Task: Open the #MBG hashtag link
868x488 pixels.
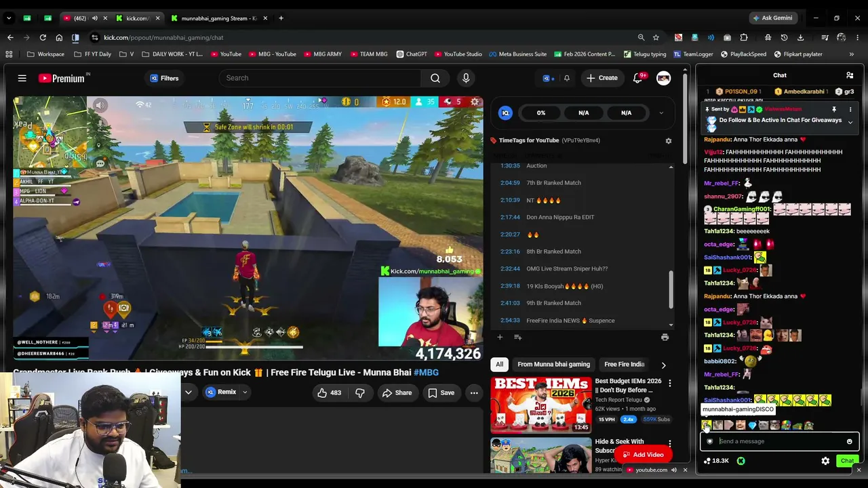Action: pyautogui.click(x=426, y=372)
